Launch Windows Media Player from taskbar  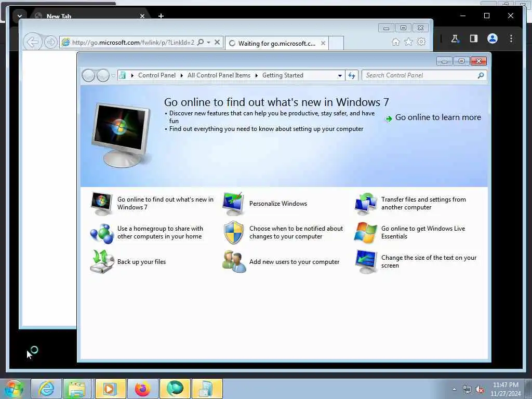pyautogui.click(x=110, y=389)
